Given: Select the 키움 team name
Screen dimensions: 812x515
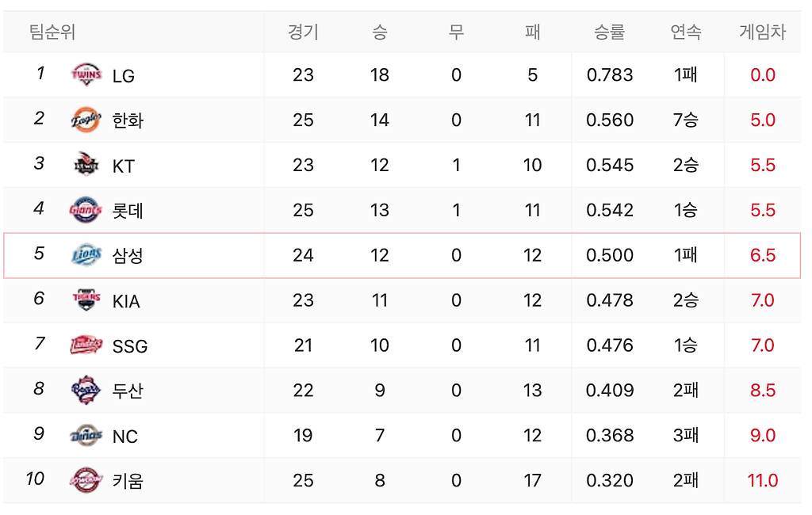Looking at the screenshot, I should tap(128, 481).
